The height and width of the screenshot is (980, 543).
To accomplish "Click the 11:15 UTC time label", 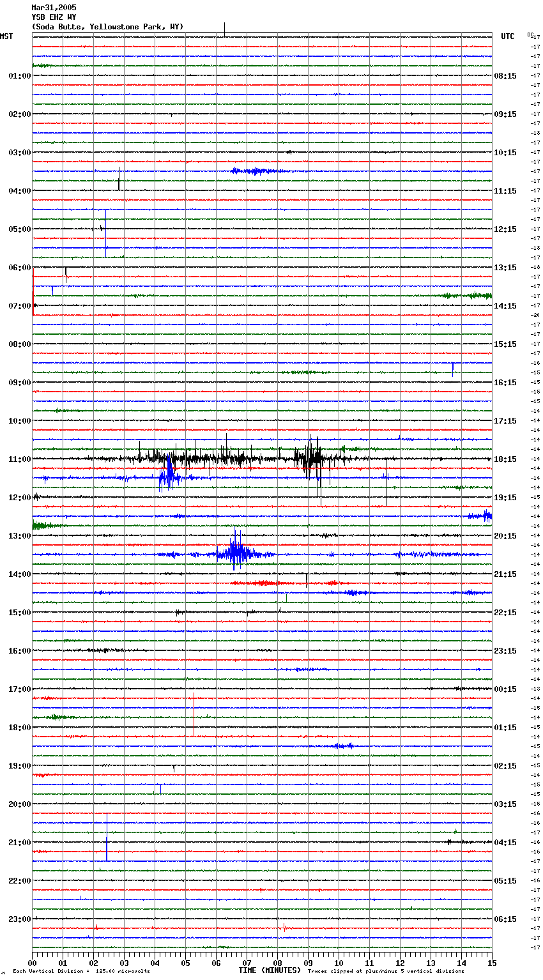I will (x=505, y=191).
